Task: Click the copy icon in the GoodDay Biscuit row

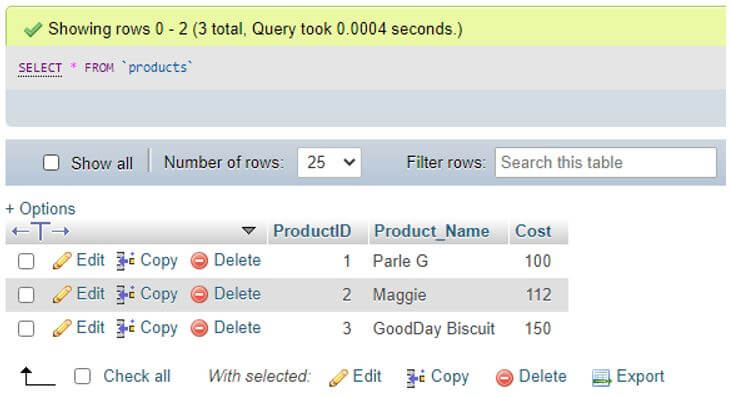Action: pos(126,328)
